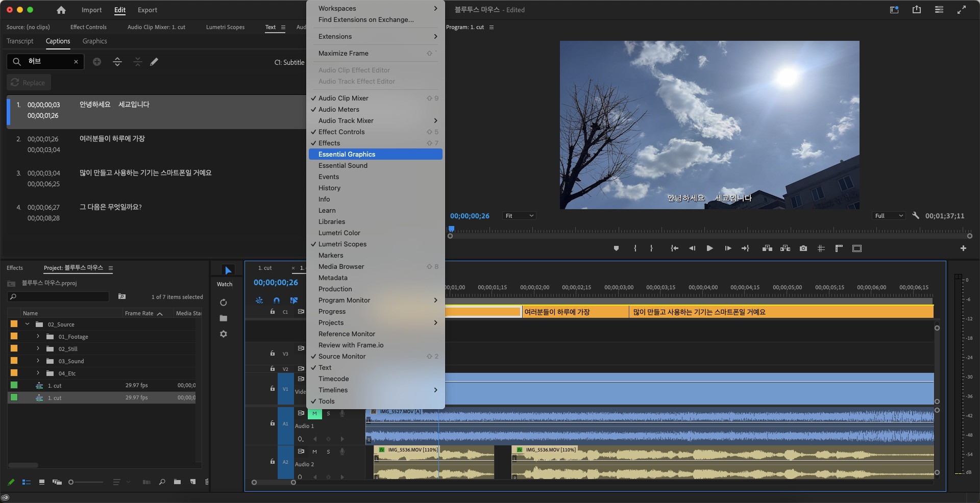Switch to the Transcript tab

pyautogui.click(x=20, y=41)
